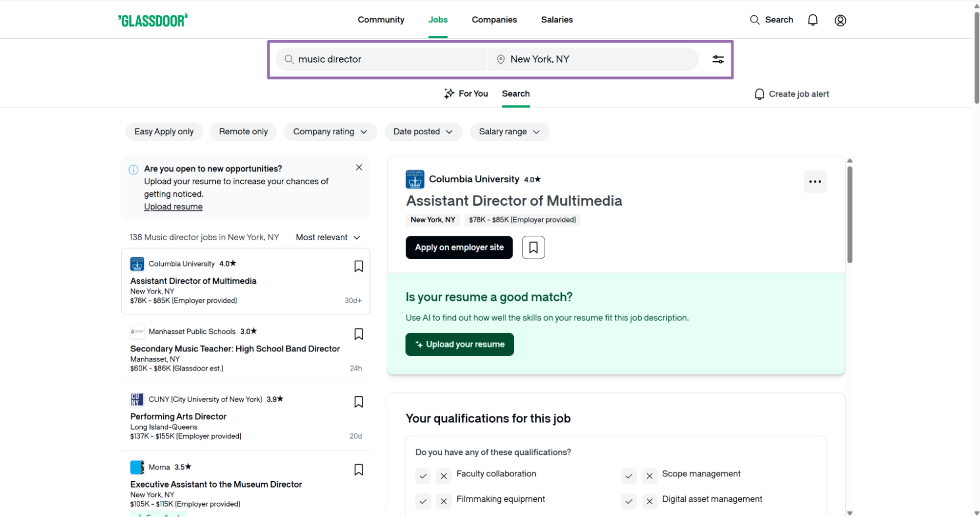Open the Community menu

(x=381, y=20)
